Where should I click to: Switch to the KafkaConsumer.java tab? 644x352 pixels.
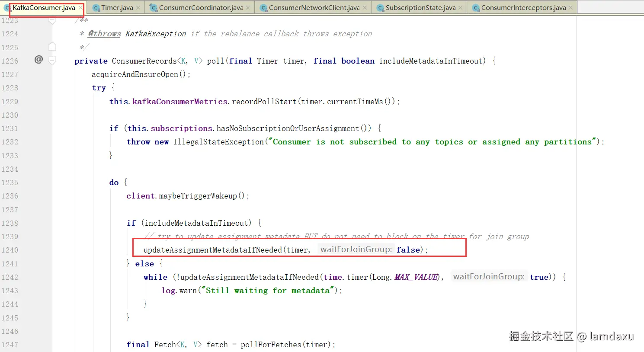(x=44, y=7)
